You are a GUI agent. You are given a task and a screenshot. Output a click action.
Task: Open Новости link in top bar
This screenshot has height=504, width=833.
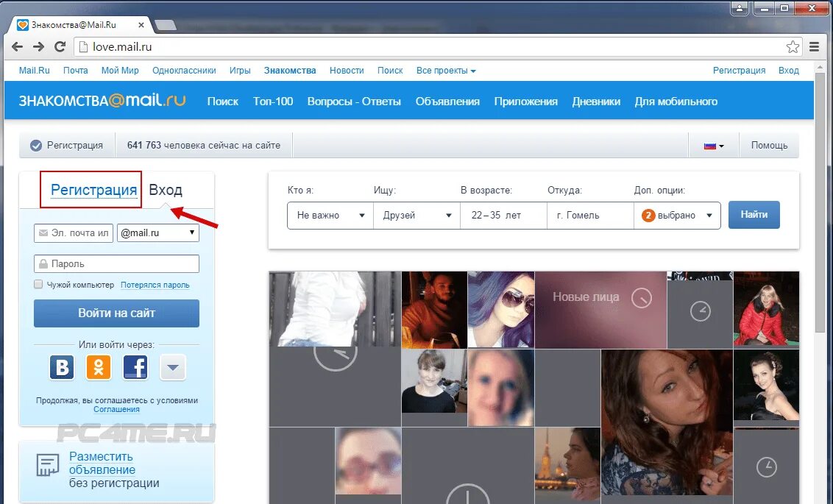pyautogui.click(x=347, y=71)
